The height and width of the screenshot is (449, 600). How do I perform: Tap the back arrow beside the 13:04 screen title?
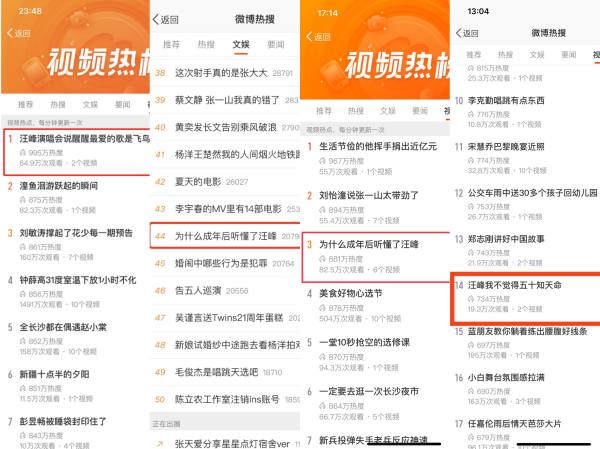[x=458, y=33]
